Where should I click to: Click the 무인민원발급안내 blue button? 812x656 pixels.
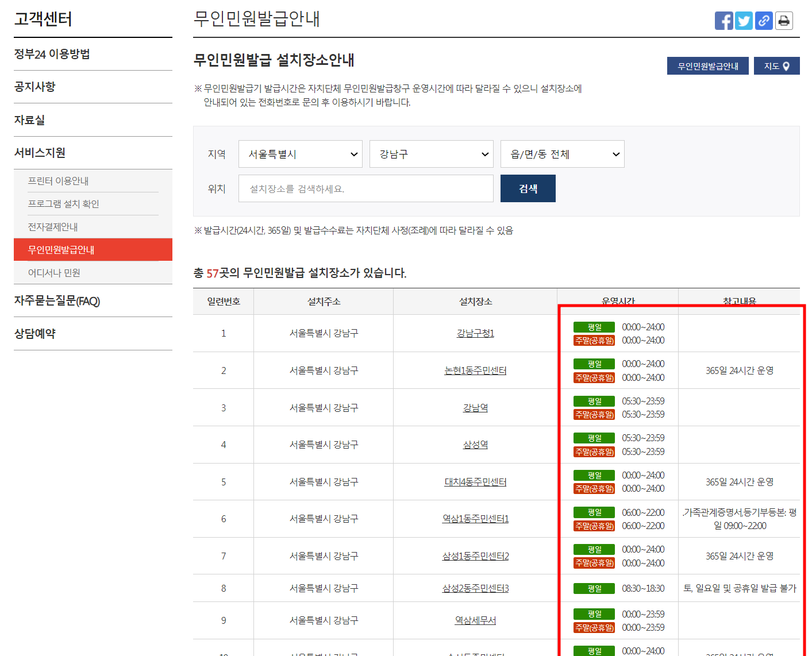coord(708,66)
